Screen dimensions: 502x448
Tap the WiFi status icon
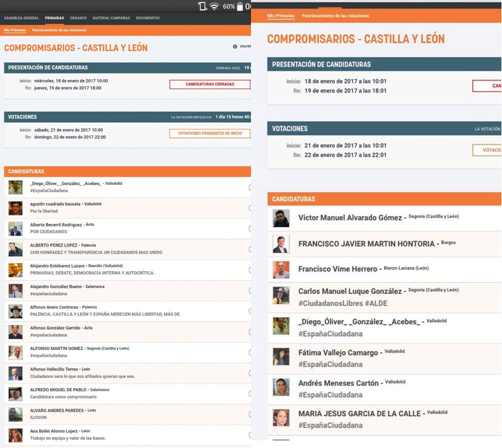tap(214, 6)
